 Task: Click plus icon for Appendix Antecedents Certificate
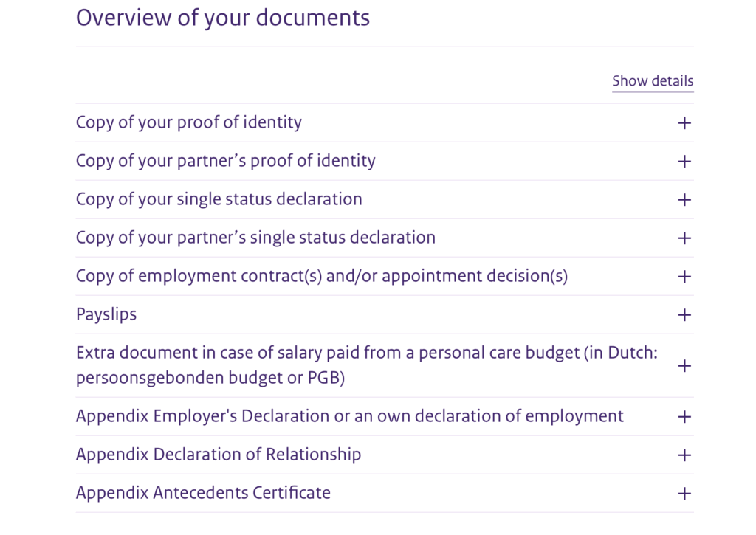pos(684,494)
